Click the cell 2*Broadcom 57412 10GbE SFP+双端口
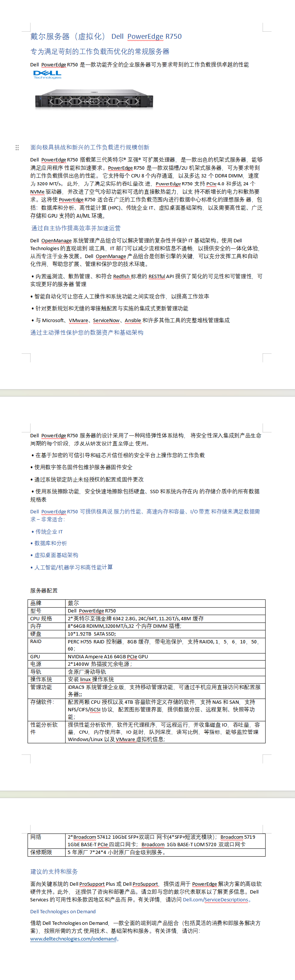The height and width of the screenshot is (980, 295). (165, 841)
